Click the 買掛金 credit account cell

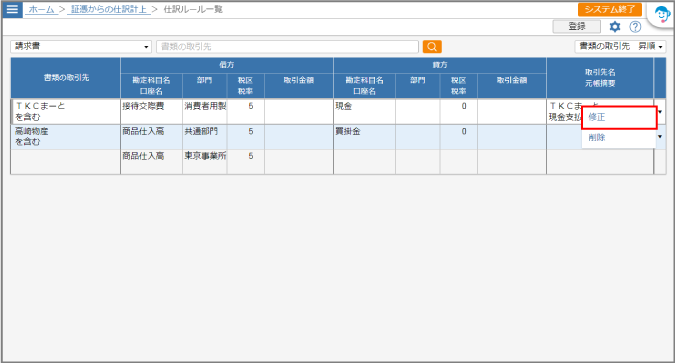click(365, 137)
